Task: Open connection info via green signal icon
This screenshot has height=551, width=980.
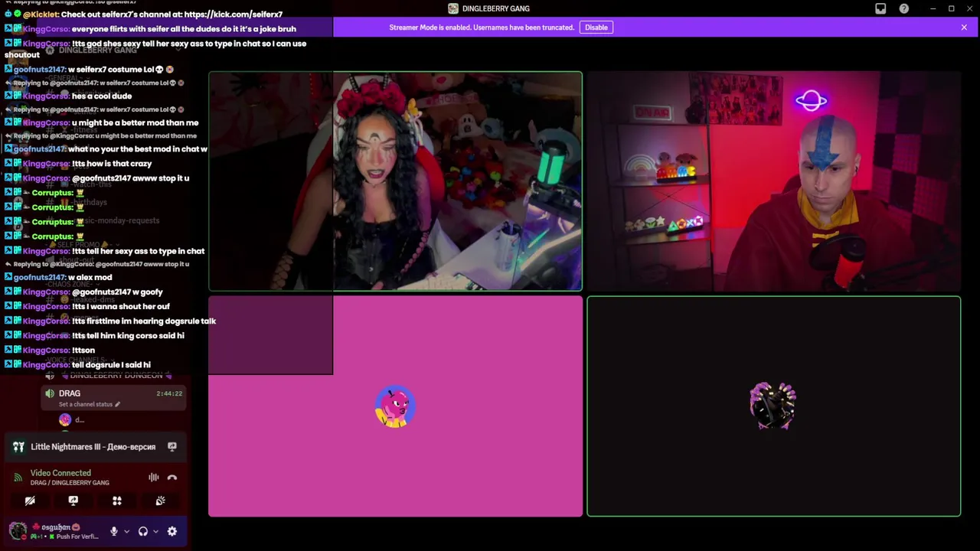Action: point(18,478)
